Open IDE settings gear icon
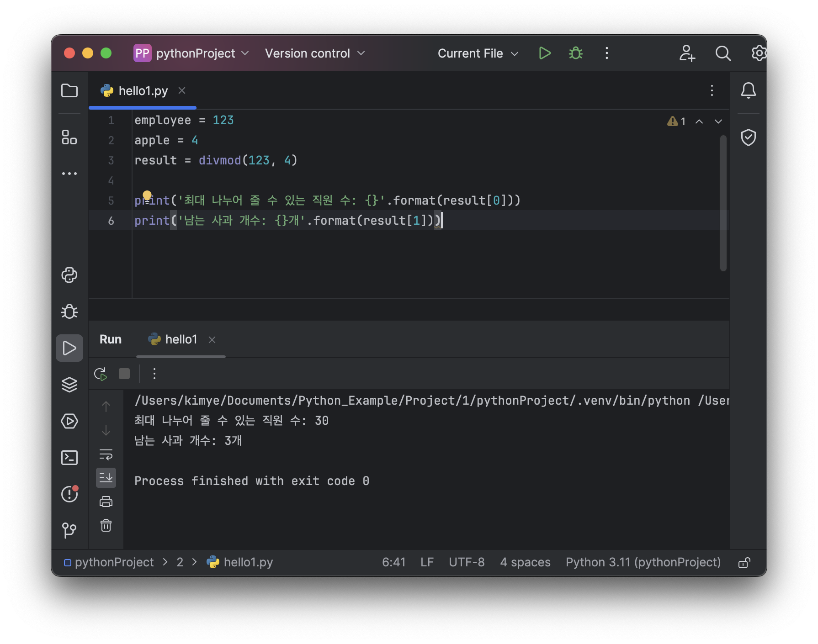818x644 pixels. 759,53
